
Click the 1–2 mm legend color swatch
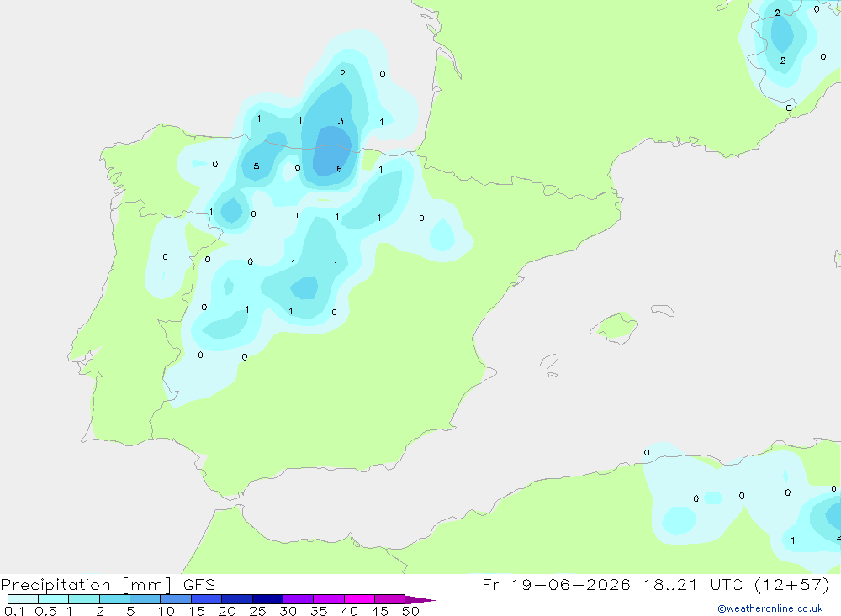tap(83, 599)
